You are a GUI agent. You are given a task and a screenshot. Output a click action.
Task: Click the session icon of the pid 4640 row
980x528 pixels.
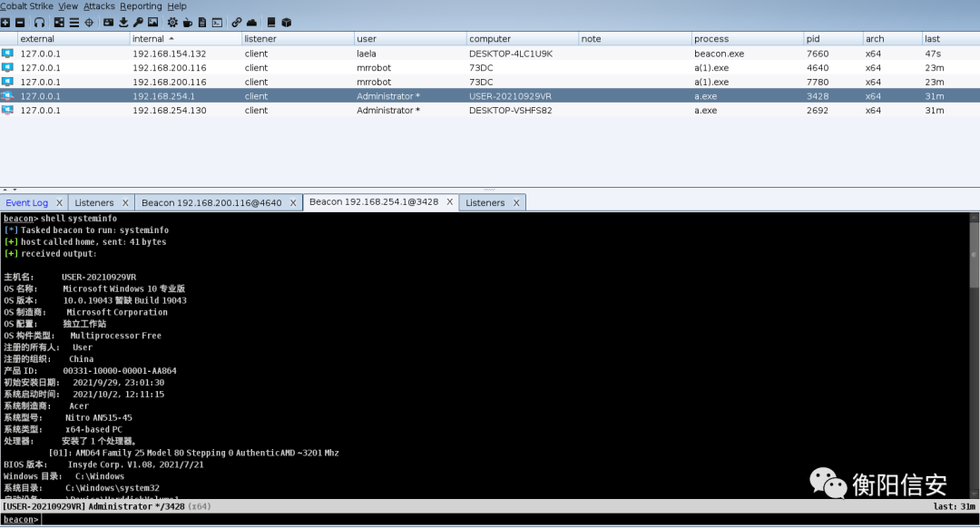7,67
